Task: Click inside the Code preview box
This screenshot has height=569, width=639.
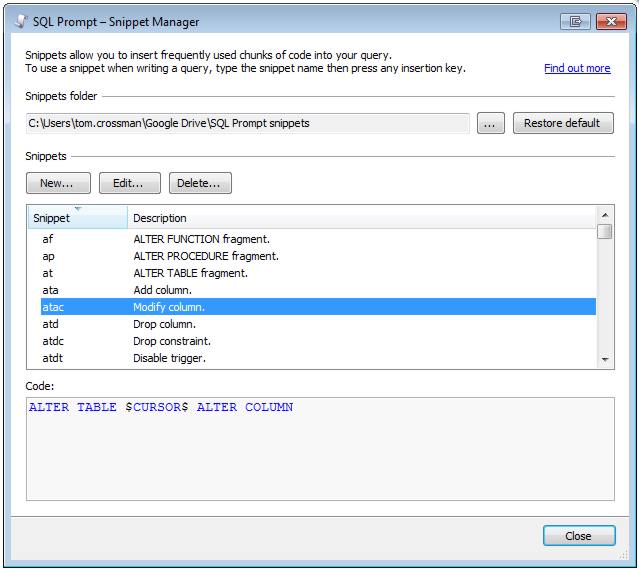Action: 320,449
